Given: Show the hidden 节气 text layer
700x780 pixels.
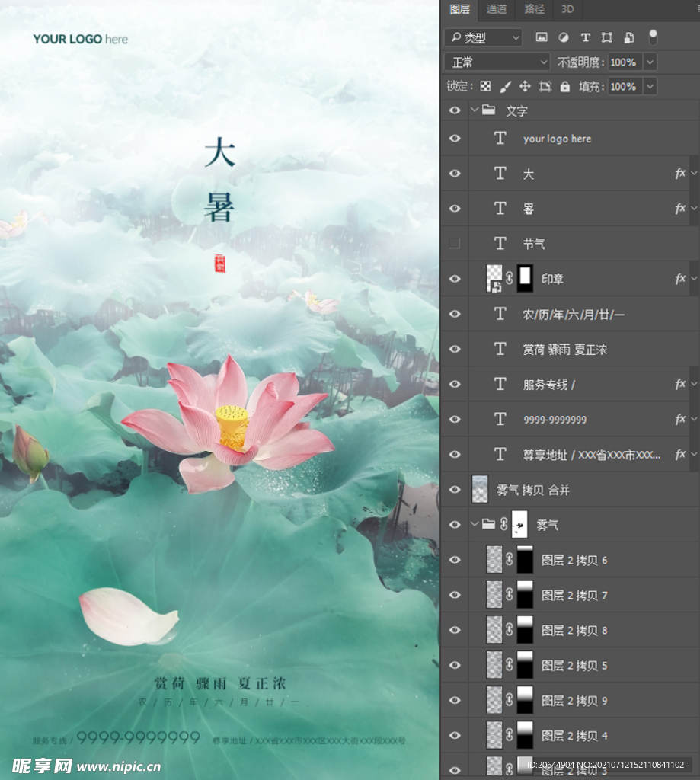Looking at the screenshot, I should 455,243.
